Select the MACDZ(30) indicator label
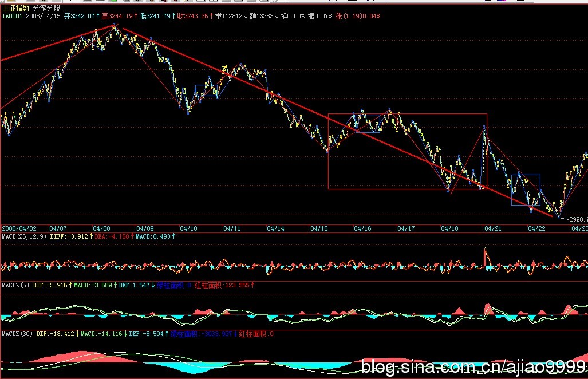 (17, 333)
